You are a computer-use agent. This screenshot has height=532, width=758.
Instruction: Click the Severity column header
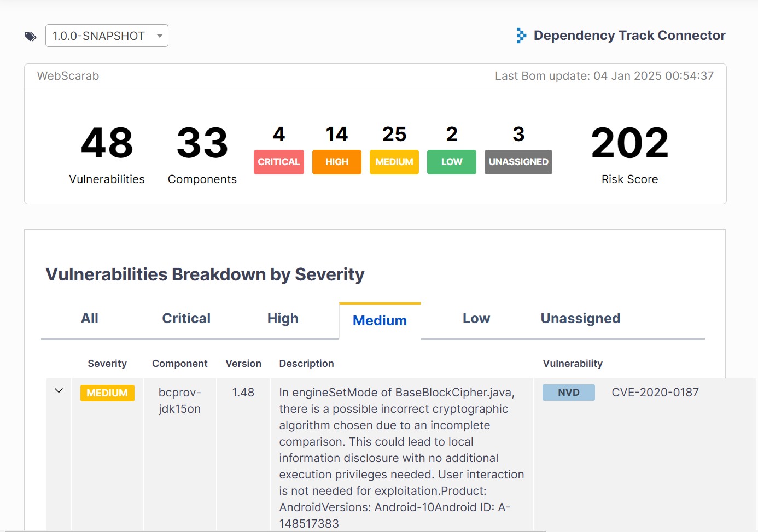pyautogui.click(x=107, y=364)
